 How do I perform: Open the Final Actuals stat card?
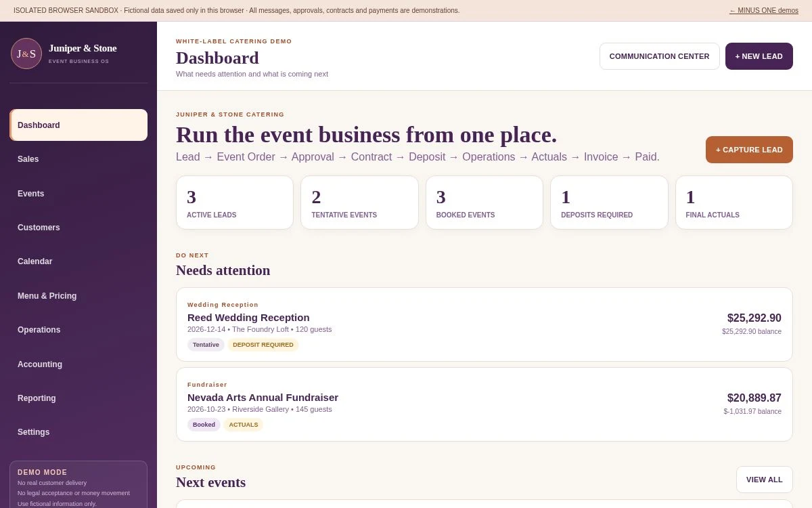[x=734, y=203]
